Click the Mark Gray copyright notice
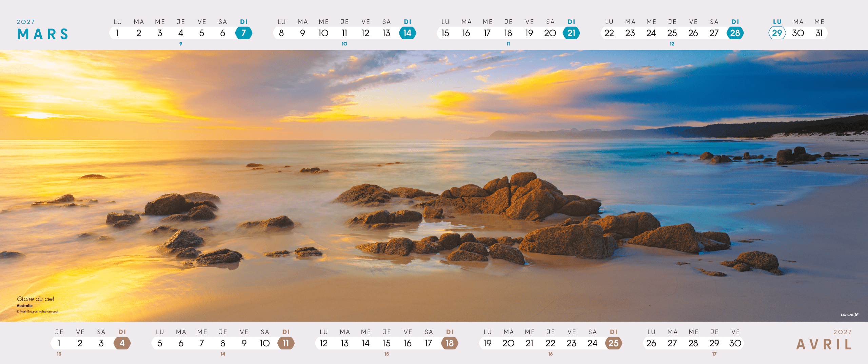The width and height of the screenshot is (868, 364). click(x=37, y=311)
